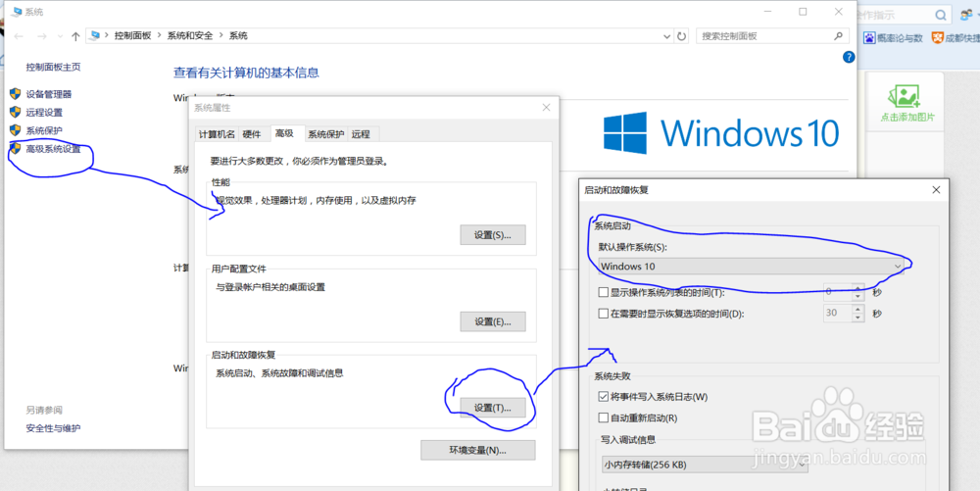Enable 在需要时显示恢复选项的时间(D) checkbox
This screenshot has height=491, width=980.
(x=603, y=314)
